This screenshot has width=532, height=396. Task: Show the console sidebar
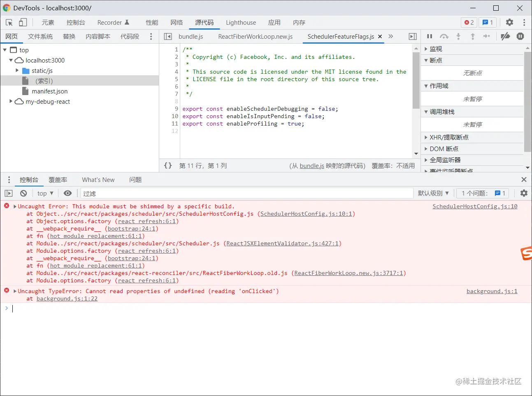click(9, 193)
